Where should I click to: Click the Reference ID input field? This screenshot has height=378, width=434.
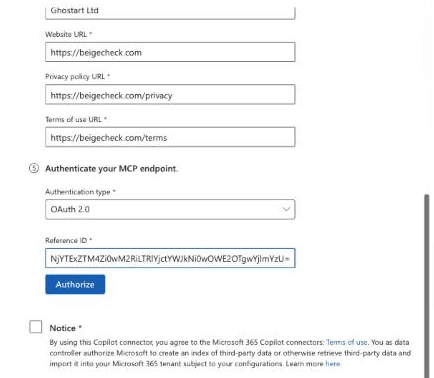pyautogui.click(x=170, y=258)
